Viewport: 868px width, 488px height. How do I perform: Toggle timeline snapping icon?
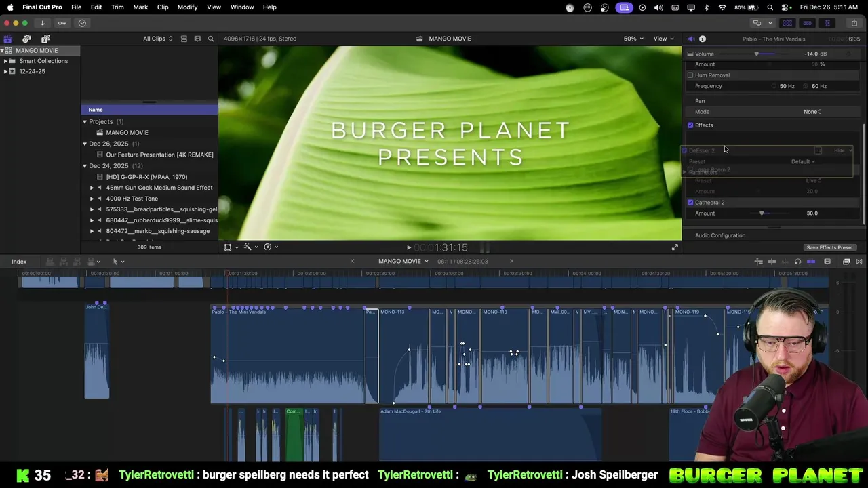click(810, 262)
